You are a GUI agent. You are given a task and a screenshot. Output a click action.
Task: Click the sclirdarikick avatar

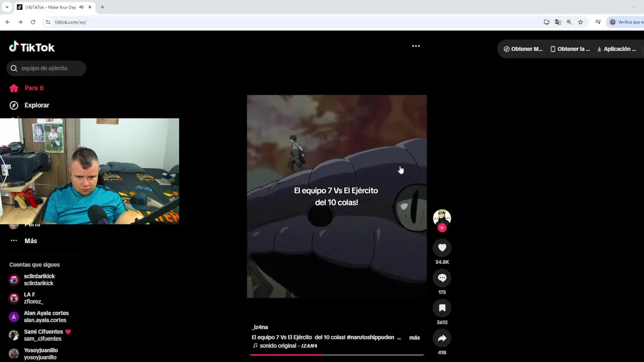14,280
